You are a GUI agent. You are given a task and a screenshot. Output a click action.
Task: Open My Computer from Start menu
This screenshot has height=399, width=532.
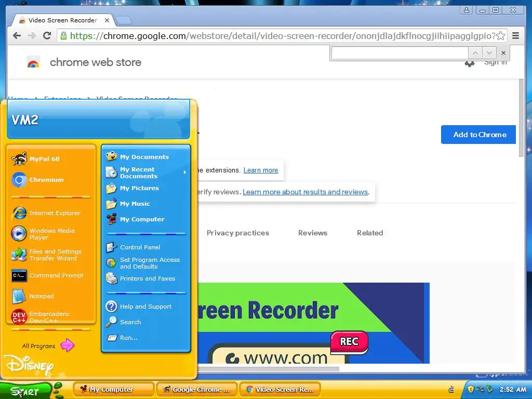(146, 219)
